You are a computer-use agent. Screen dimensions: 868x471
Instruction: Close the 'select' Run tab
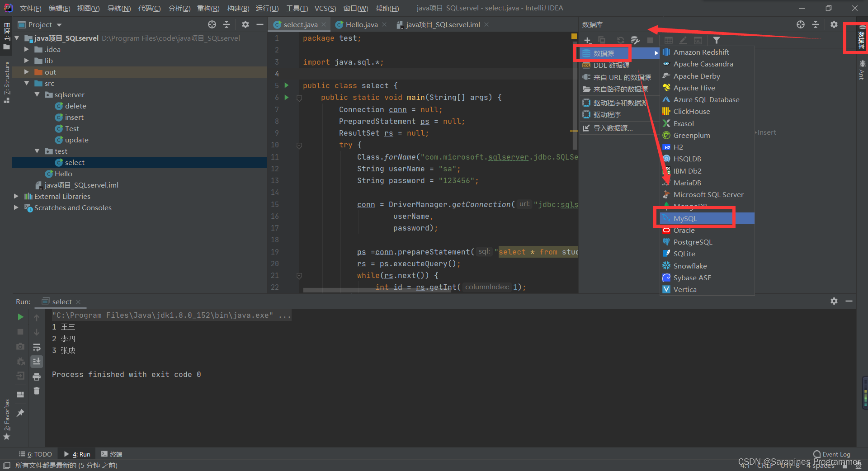(78, 301)
